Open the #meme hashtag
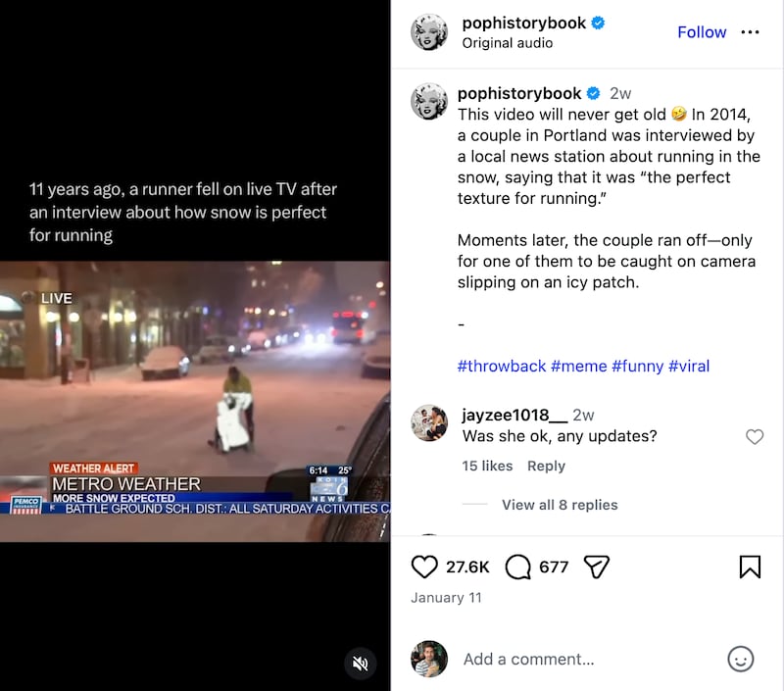Viewport: 784px width, 691px height. (x=578, y=366)
